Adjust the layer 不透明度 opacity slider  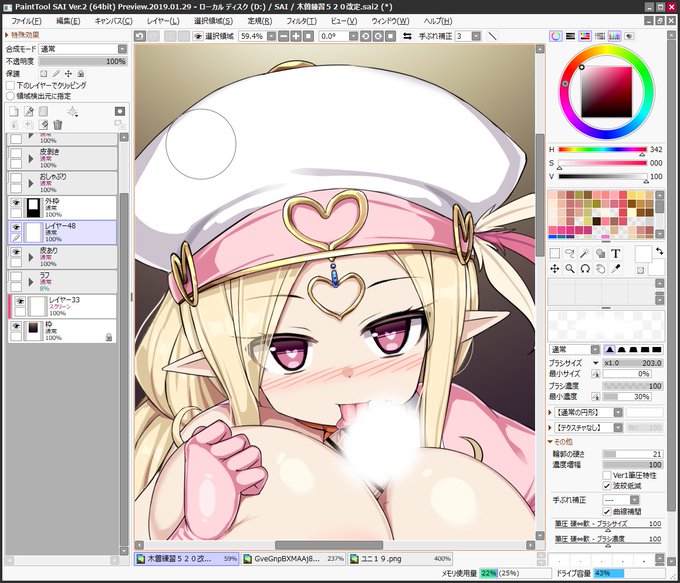(83, 62)
